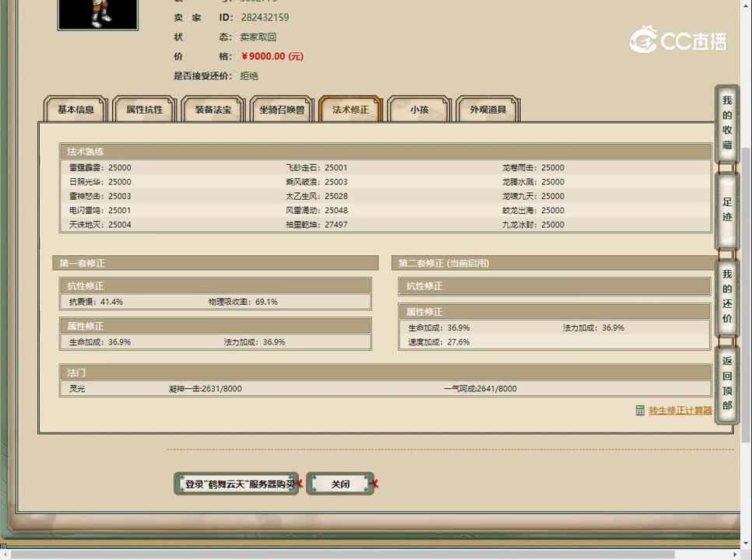Image resolution: width=752 pixels, height=560 pixels.
Task: Click the character portrait thumbnail
Action: pyautogui.click(x=97, y=14)
